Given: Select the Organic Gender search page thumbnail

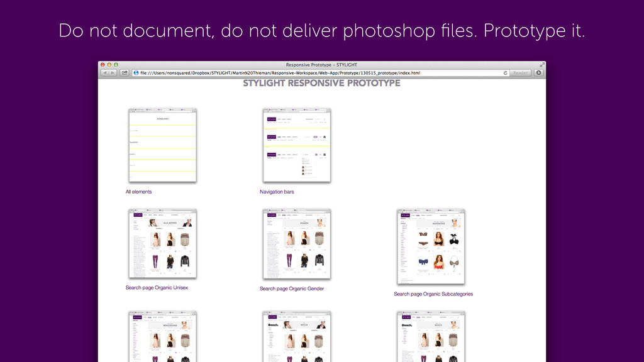Looking at the screenshot, I should tap(297, 244).
